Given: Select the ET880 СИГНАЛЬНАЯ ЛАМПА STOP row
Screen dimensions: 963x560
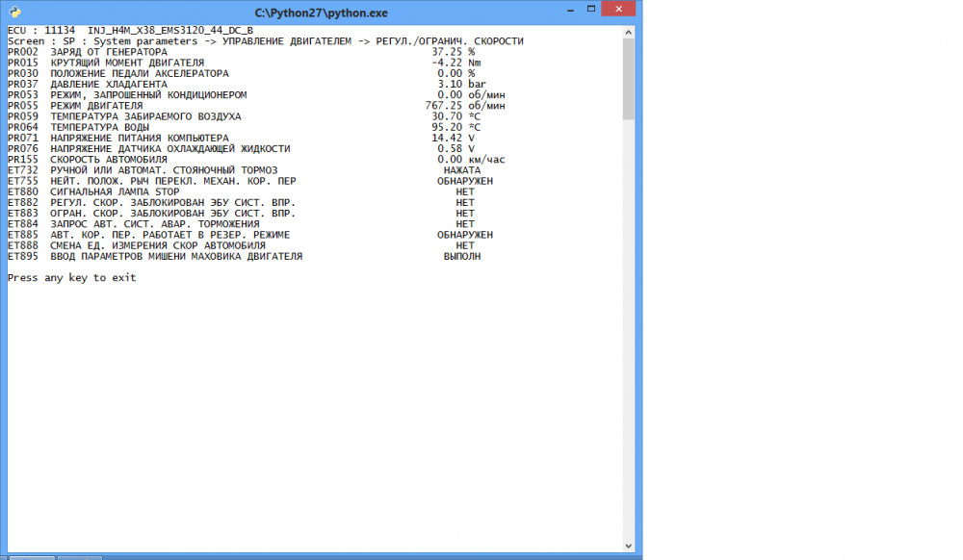Looking at the screenshot, I should pyautogui.click(x=241, y=191).
